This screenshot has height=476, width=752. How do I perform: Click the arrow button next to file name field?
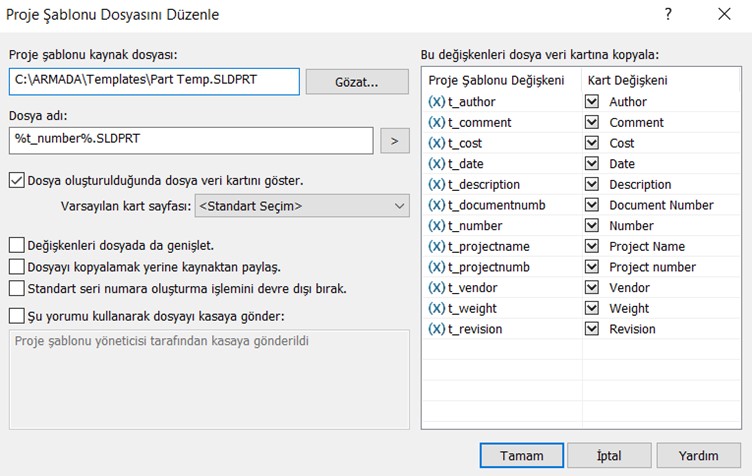(x=394, y=141)
